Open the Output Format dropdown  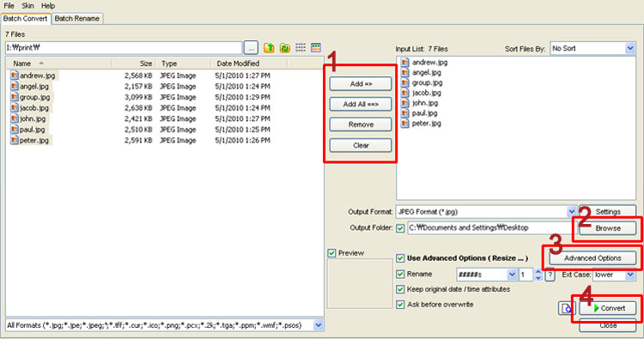pos(572,212)
